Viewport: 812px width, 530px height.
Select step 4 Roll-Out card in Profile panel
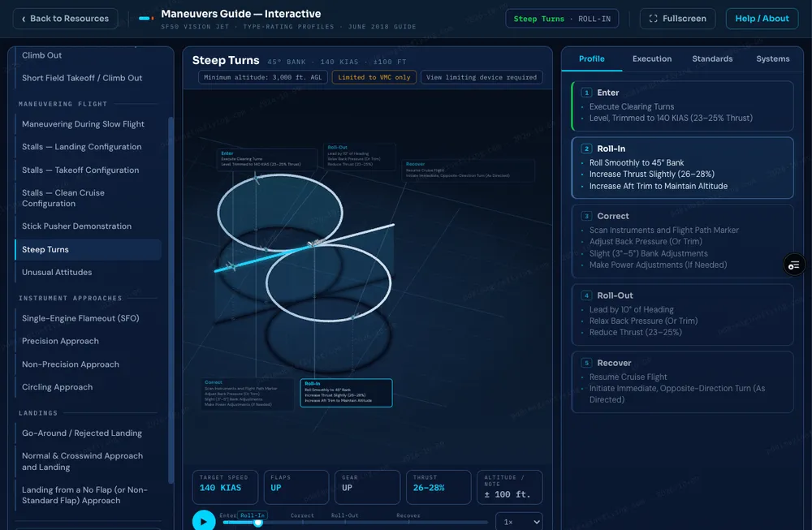(x=682, y=315)
